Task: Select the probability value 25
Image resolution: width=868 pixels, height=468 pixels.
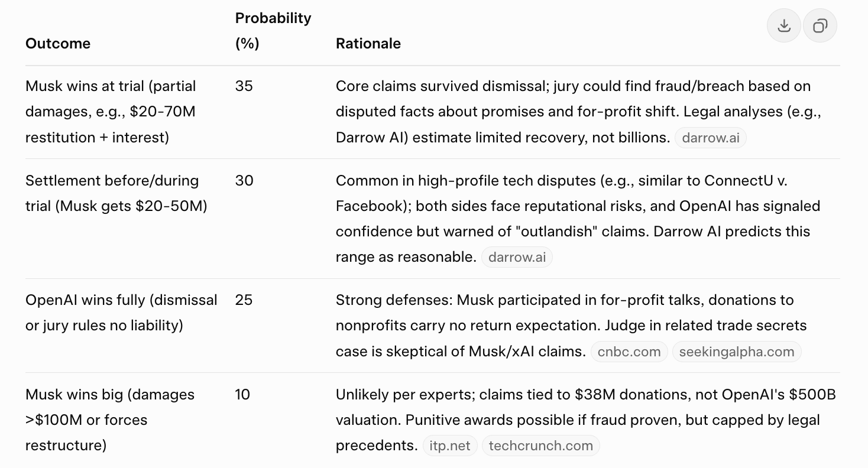Action: pyautogui.click(x=244, y=300)
